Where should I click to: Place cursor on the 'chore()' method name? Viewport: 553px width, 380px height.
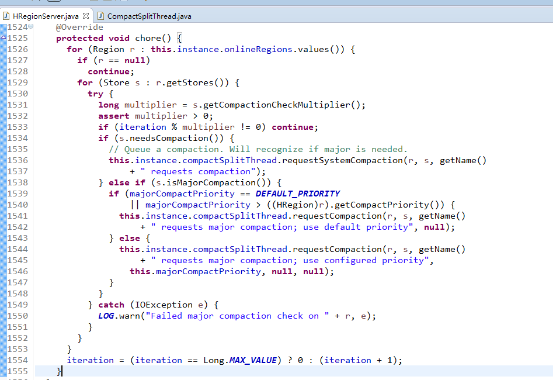(x=153, y=38)
